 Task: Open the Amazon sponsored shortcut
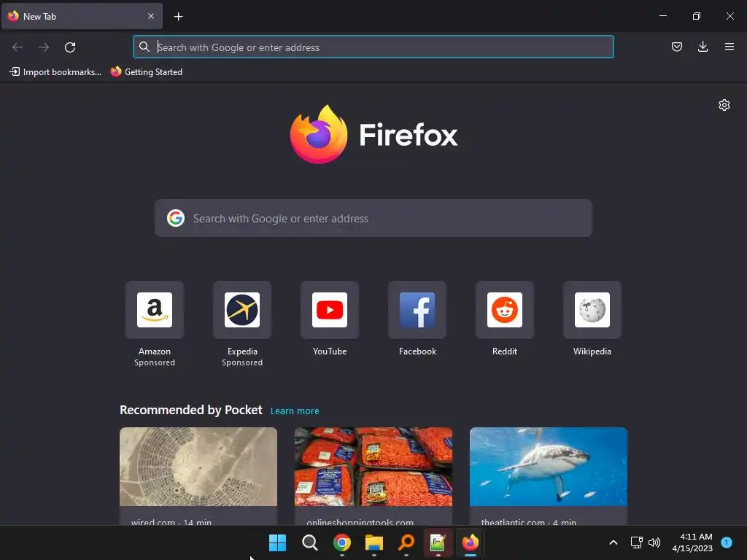pos(155,309)
